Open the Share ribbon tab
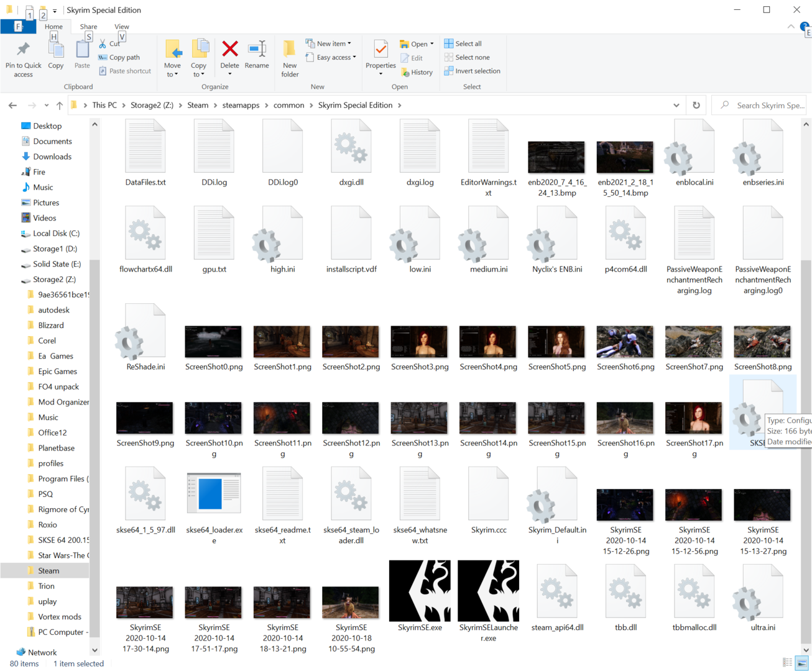This screenshot has height=671, width=812. tap(88, 27)
